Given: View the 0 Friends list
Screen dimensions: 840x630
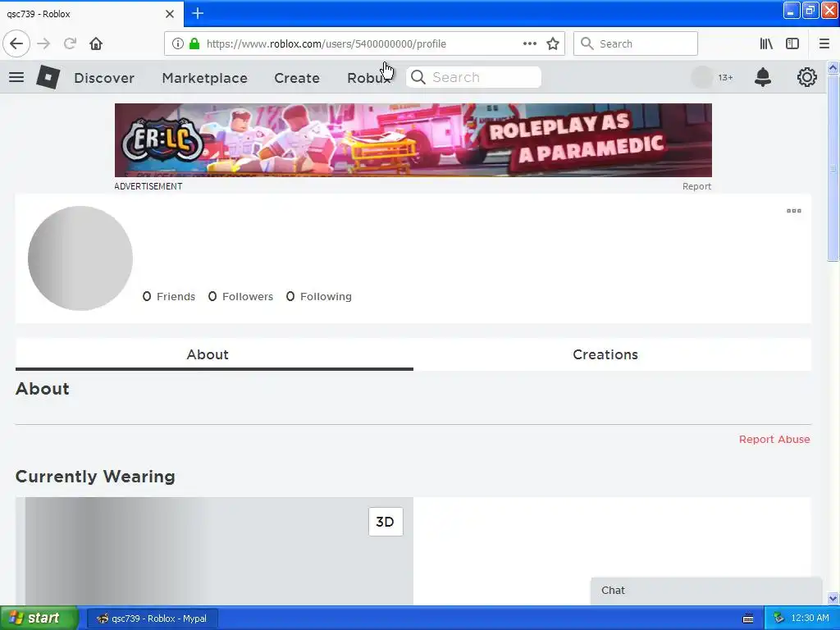Looking at the screenshot, I should coord(169,297).
